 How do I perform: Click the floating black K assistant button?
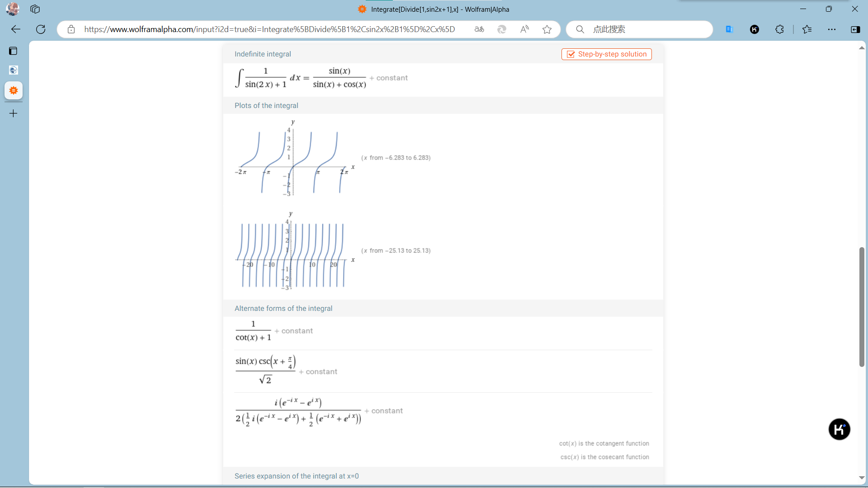pyautogui.click(x=839, y=429)
